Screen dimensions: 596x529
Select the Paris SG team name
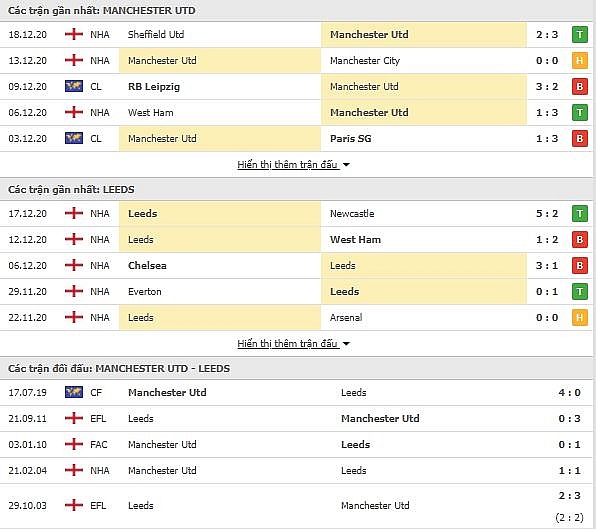(x=350, y=139)
